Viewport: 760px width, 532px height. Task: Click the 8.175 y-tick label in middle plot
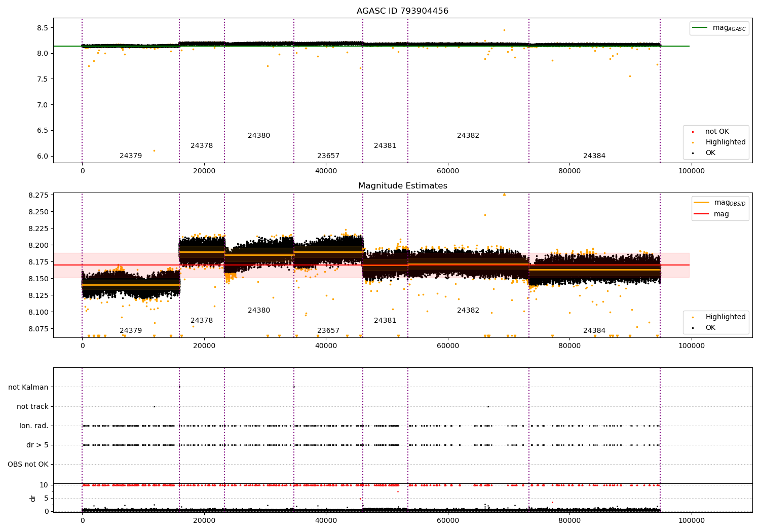(38, 262)
